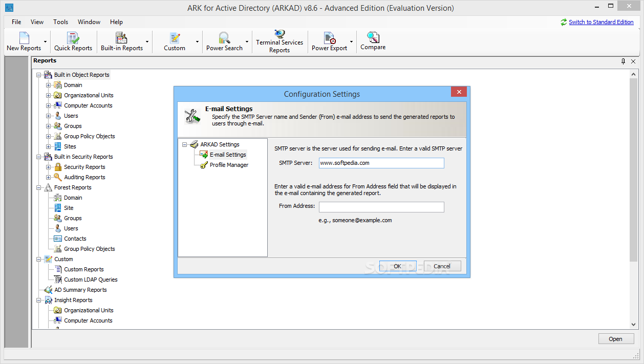Viewport: 644px width, 364px height.
Task: Select Computer Accounts under Insight Reports
Action: pyautogui.click(x=88, y=320)
